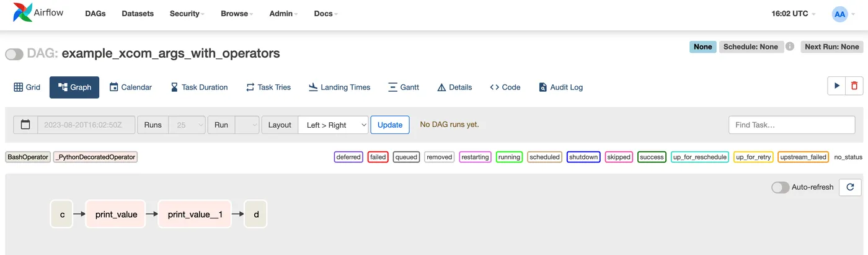Trigger the DAG with play icon
The width and height of the screenshot is (868, 255).
pos(836,86)
